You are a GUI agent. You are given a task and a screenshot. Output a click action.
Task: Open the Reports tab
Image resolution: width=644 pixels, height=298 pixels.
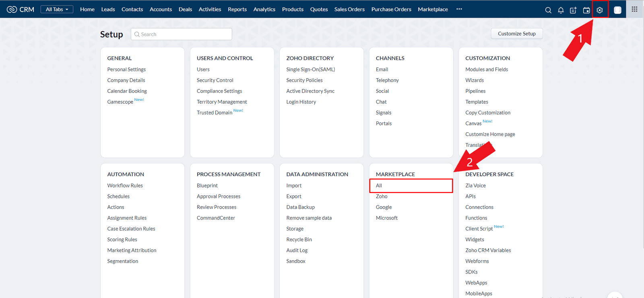[237, 9]
